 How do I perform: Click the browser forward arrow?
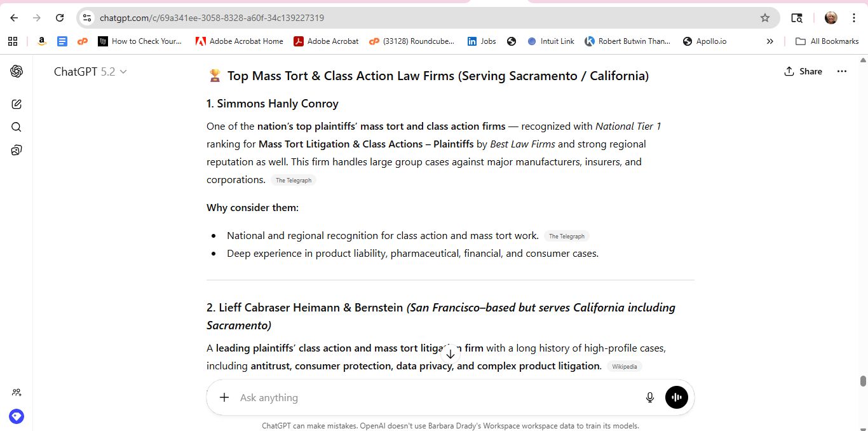[x=37, y=18]
